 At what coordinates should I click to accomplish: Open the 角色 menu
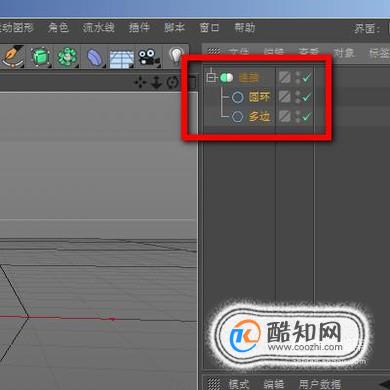coord(58,27)
